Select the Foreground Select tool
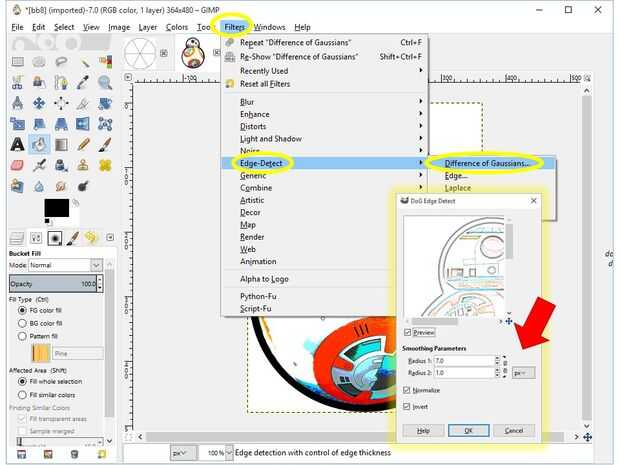 click(39, 82)
